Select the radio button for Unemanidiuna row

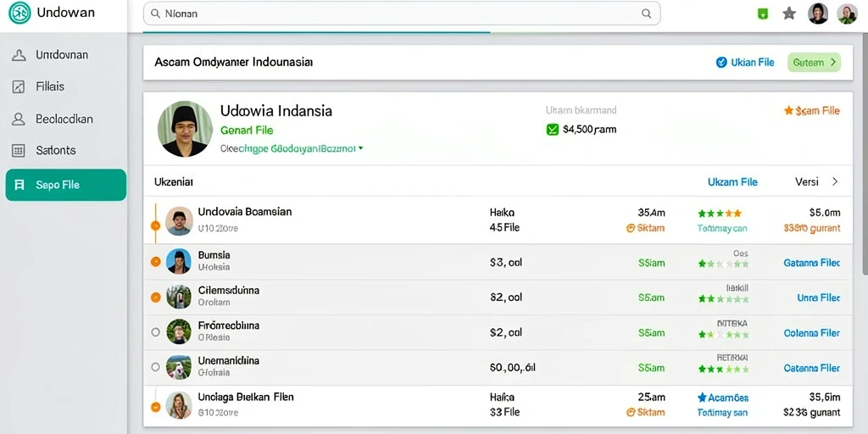(x=156, y=367)
